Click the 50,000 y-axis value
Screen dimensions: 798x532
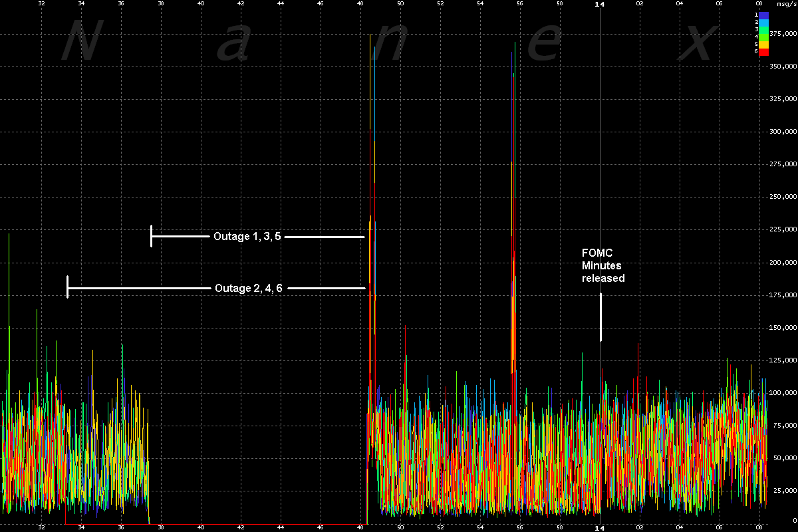coord(785,458)
